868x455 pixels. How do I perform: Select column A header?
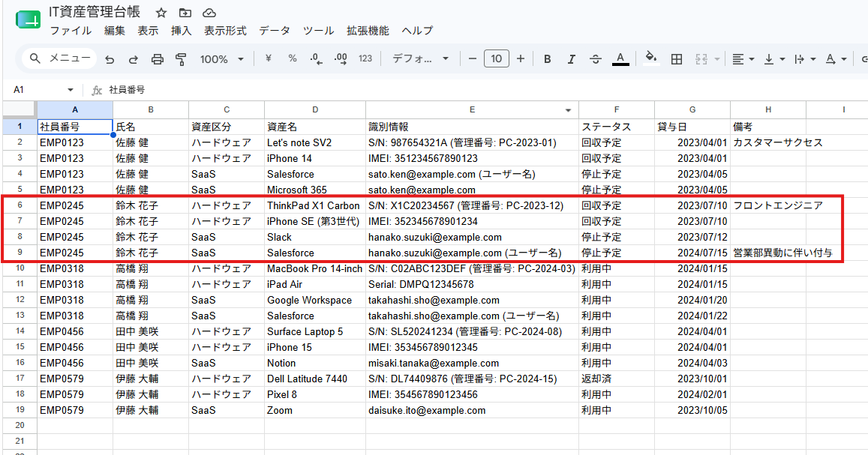(x=75, y=109)
